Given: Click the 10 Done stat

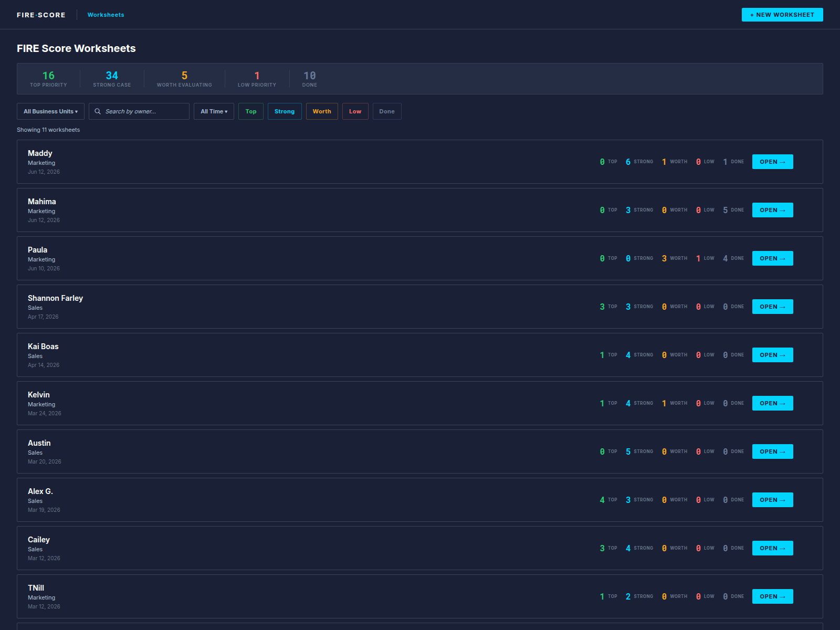Looking at the screenshot, I should (310, 79).
